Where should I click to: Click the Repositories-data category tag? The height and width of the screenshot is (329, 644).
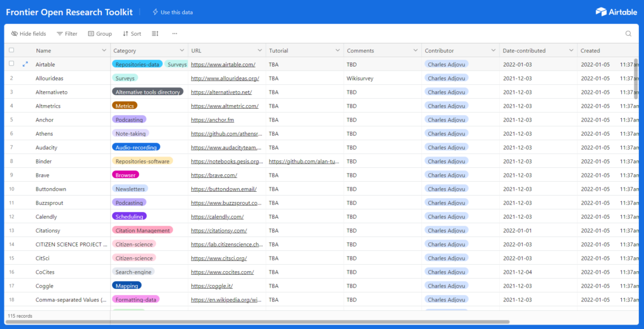tap(137, 64)
